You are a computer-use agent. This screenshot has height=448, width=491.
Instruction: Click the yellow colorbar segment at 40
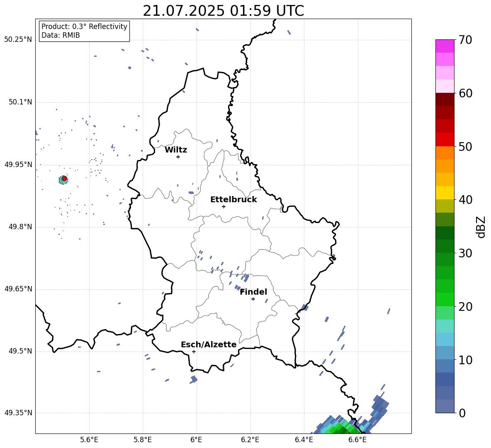tap(445, 193)
